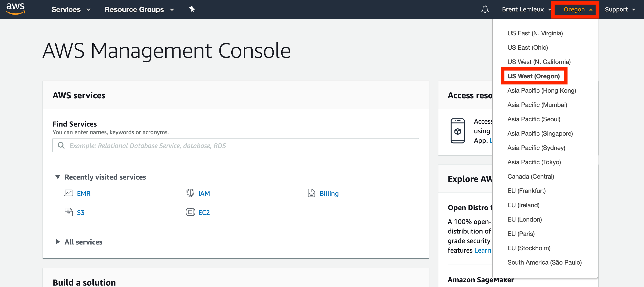Click the S3 storage icon
The width and height of the screenshot is (644, 287).
[x=68, y=212]
